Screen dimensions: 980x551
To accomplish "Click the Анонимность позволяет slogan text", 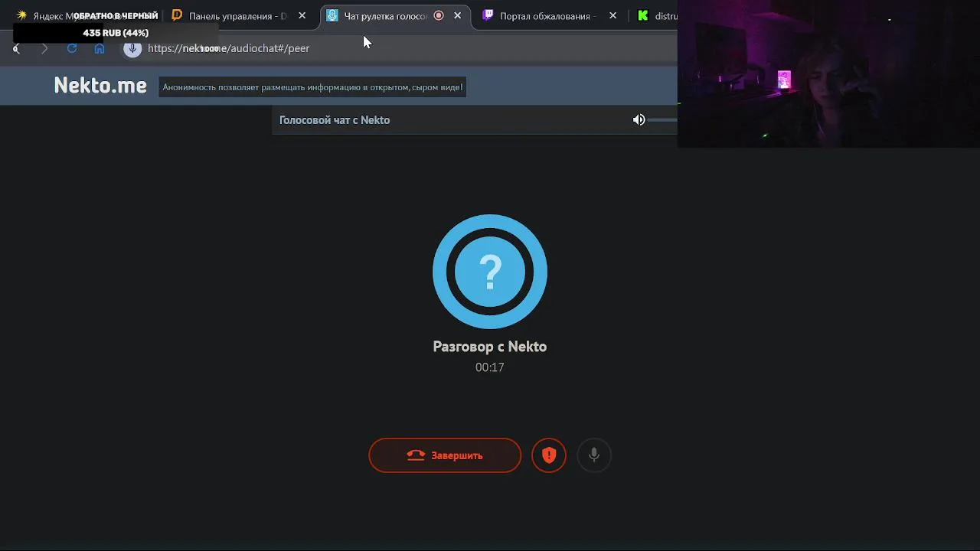I will click(x=312, y=87).
